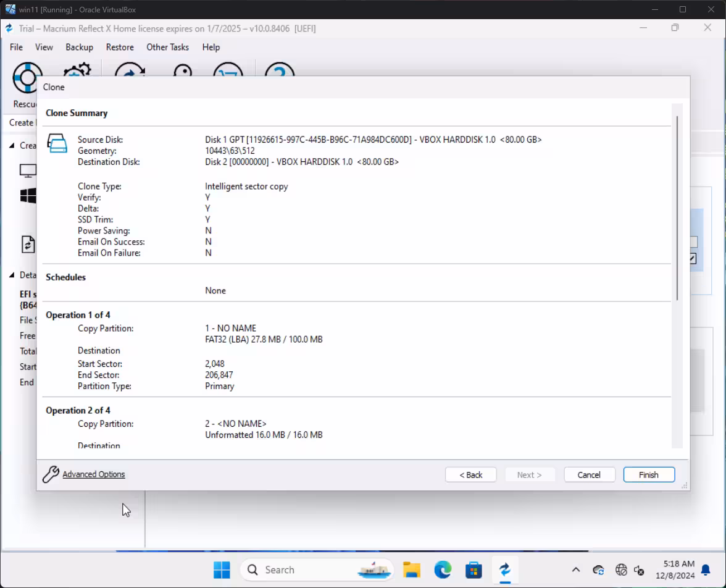Click the Macrium Reflect title bar logo icon
Image resolution: width=726 pixels, height=588 pixels.
pyautogui.click(x=9, y=28)
